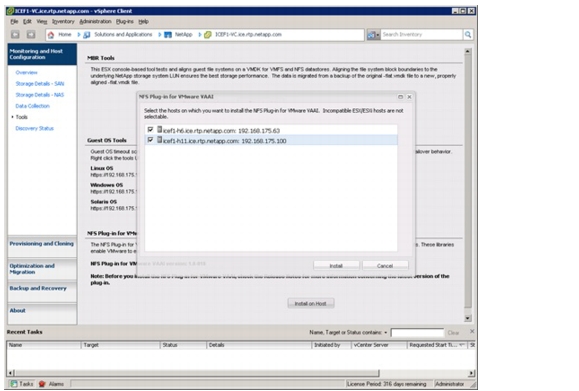Screen dimensions: 579x391
Task: Open the Discovery Status link
Action: [34, 128]
